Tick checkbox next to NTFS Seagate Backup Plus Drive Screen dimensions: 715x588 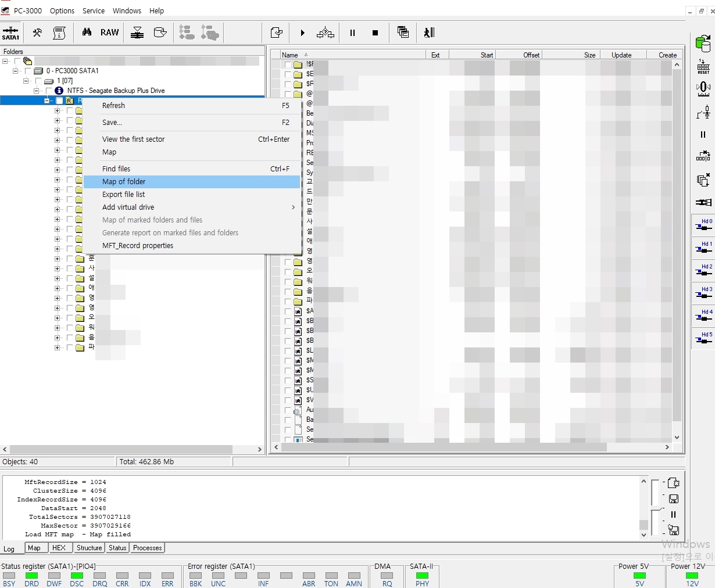(x=49, y=91)
